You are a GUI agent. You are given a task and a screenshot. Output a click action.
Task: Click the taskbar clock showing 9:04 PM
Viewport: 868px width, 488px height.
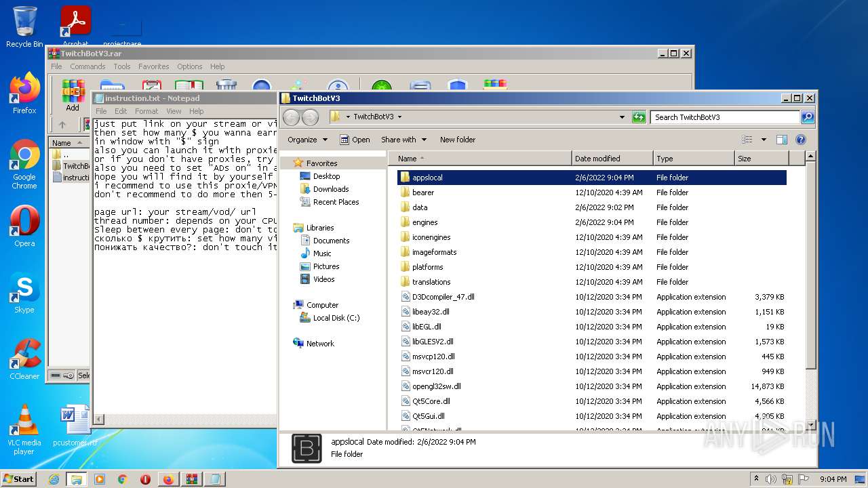(x=833, y=479)
